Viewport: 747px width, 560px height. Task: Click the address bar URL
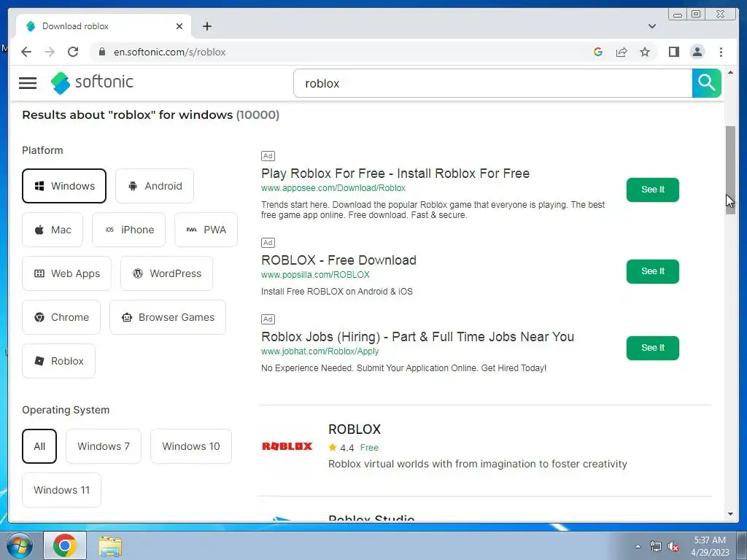pyautogui.click(x=169, y=52)
